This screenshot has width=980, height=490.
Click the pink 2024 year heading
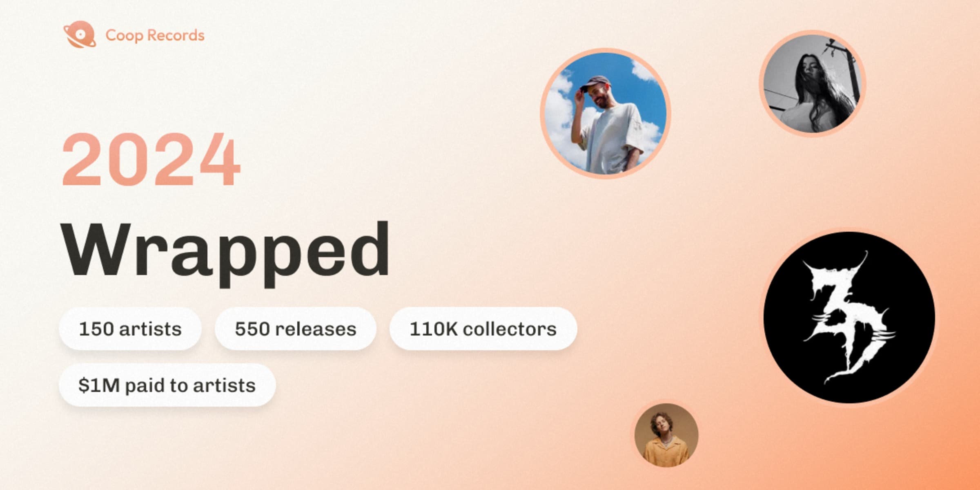tap(151, 160)
